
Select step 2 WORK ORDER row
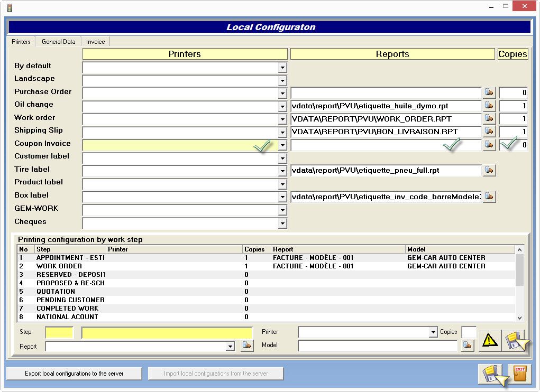[266, 266]
